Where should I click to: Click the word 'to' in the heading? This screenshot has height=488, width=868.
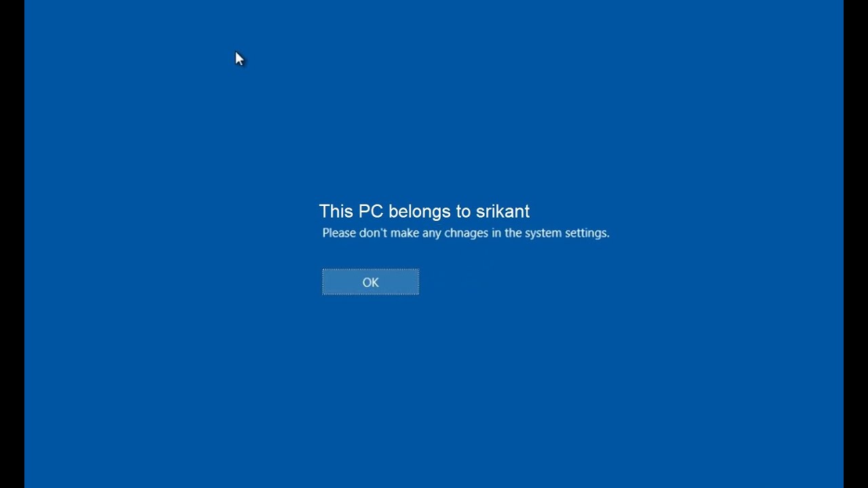click(463, 212)
